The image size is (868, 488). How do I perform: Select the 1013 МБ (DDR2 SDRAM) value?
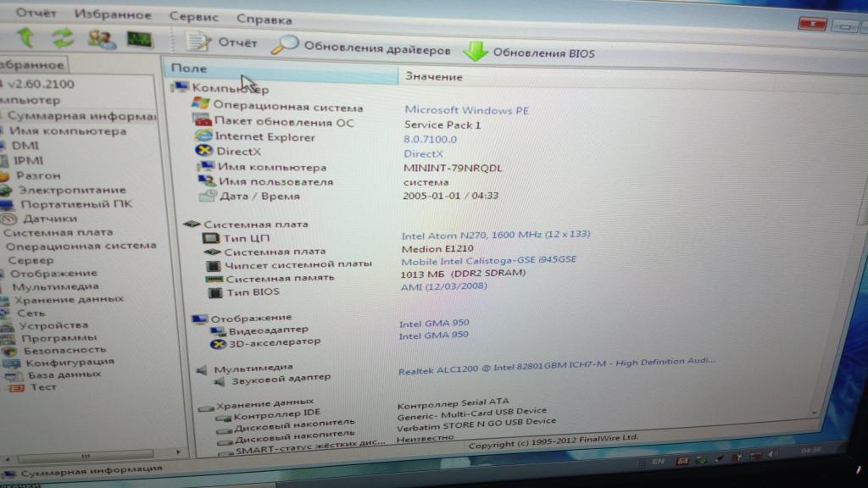(x=463, y=274)
